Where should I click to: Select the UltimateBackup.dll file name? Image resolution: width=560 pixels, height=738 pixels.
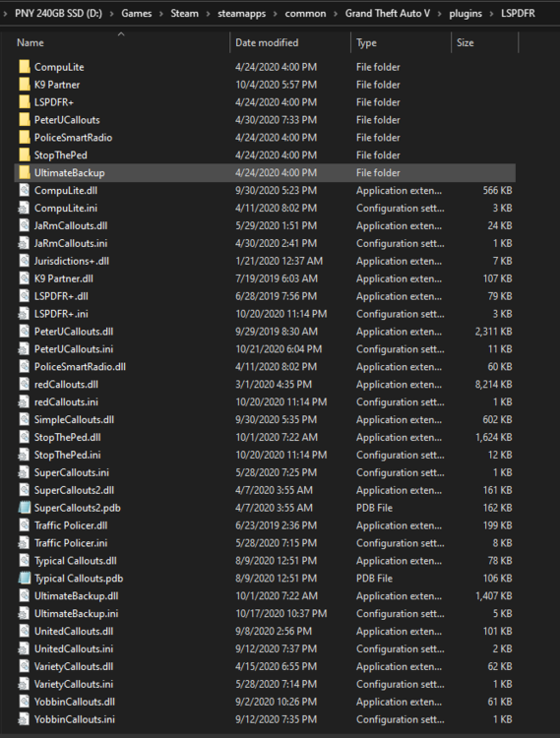click(x=76, y=596)
